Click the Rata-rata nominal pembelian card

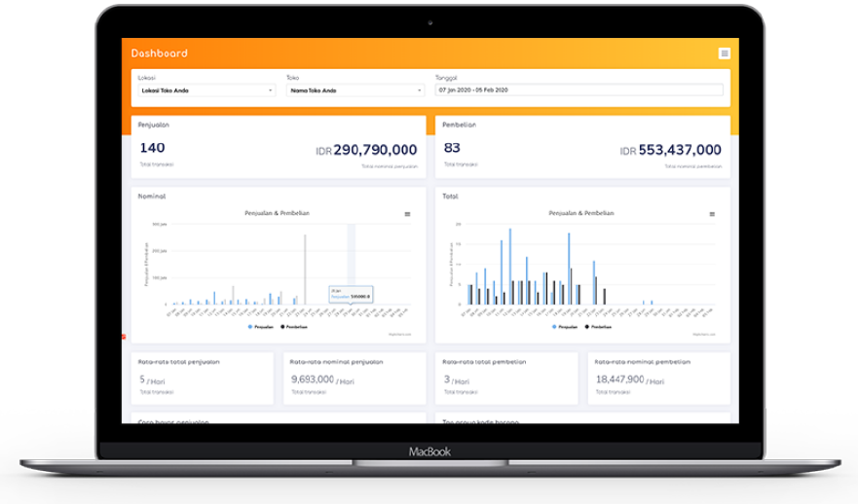click(x=658, y=378)
